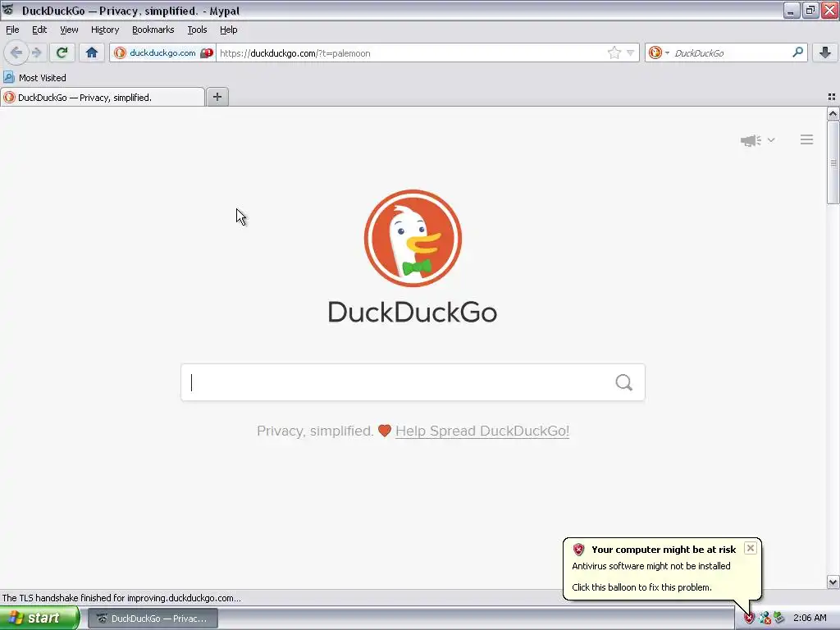The width and height of the screenshot is (840, 630).
Task: Click the Safely Remove Hardware tray icon
Action: [779, 618]
